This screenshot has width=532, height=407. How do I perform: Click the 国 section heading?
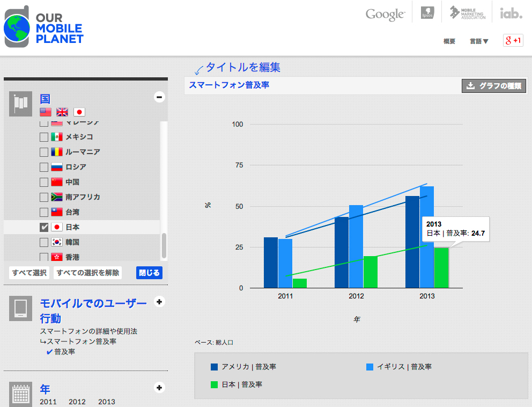point(45,99)
